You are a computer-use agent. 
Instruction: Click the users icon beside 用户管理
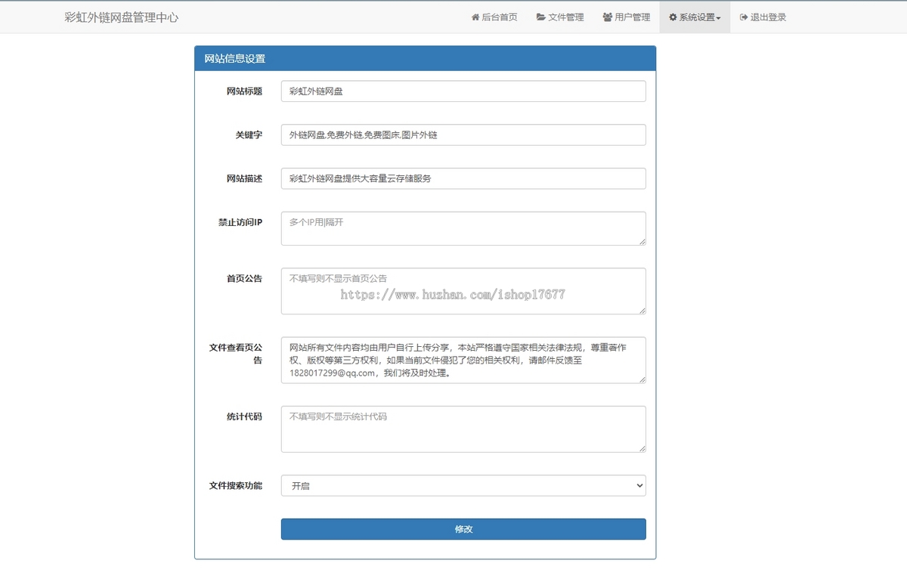coord(608,17)
